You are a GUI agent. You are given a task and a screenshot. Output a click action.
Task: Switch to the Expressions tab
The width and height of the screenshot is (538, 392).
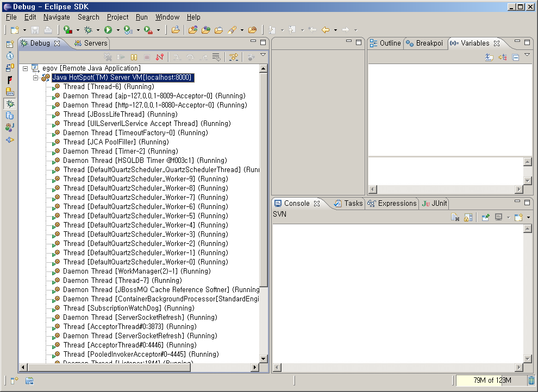pos(397,203)
